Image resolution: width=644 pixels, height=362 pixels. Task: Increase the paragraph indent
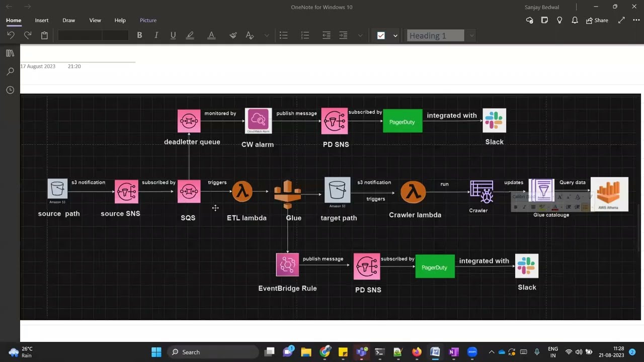(x=343, y=35)
